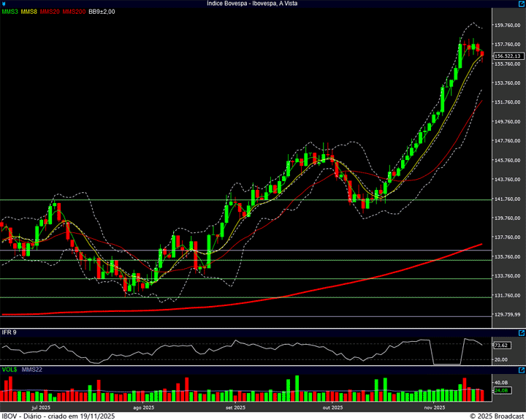Click the down arrow below the price scale

[520, 324]
